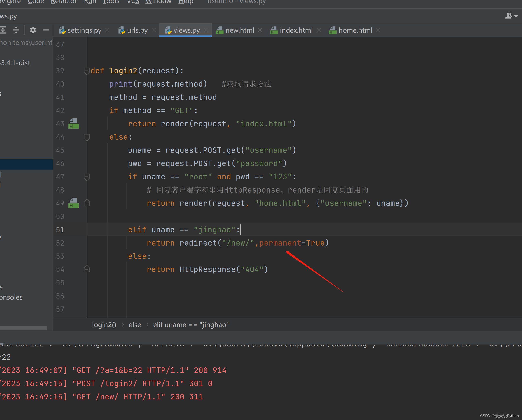This screenshot has height=420, width=522.
Task: Open the Tools menu
Action: click(x=111, y=2)
